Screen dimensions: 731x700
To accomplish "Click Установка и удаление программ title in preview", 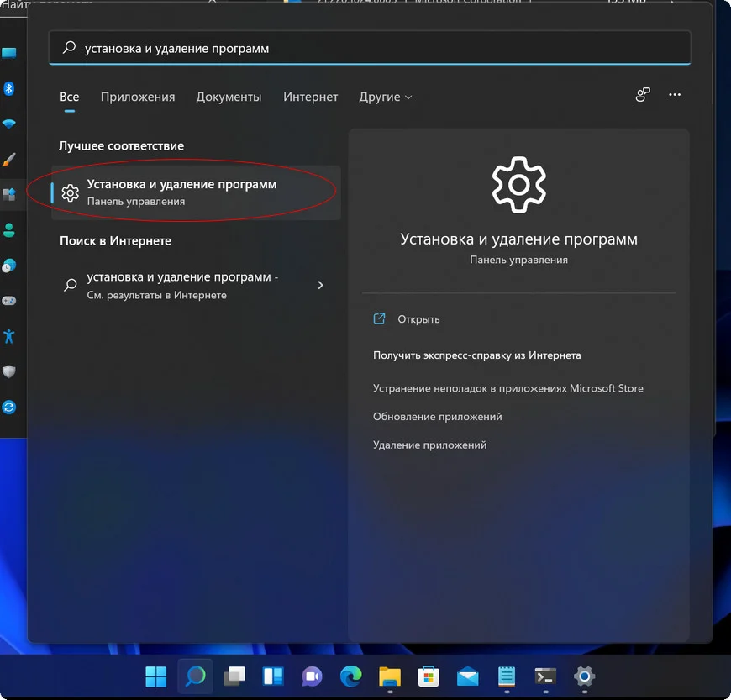I will click(x=519, y=239).
